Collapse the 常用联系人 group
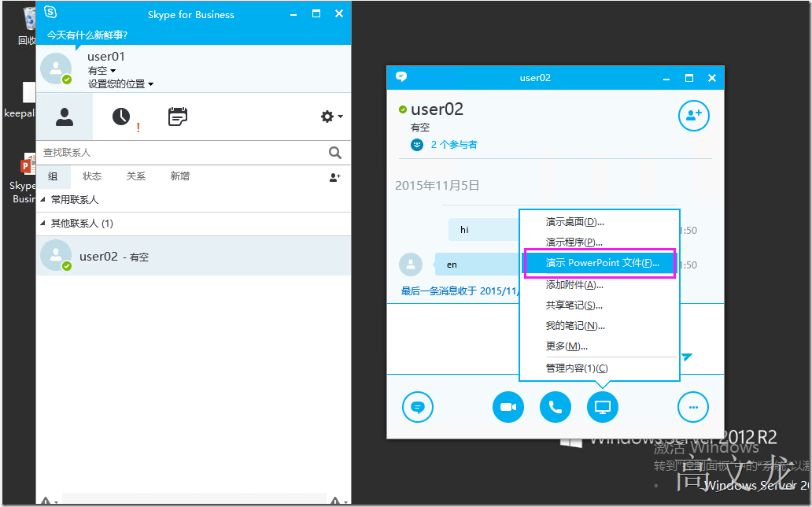 pyautogui.click(x=42, y=200)
